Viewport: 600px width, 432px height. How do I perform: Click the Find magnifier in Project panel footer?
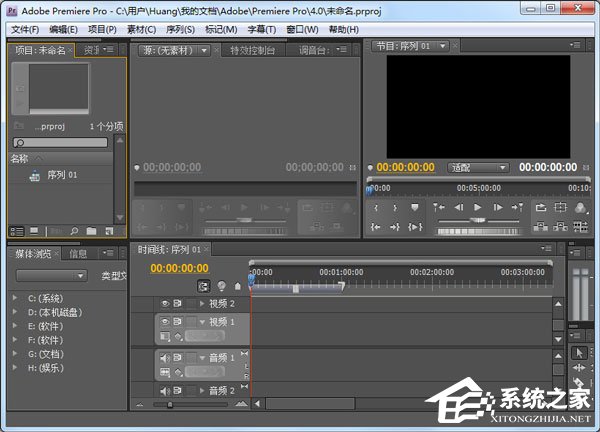[74, 231]
